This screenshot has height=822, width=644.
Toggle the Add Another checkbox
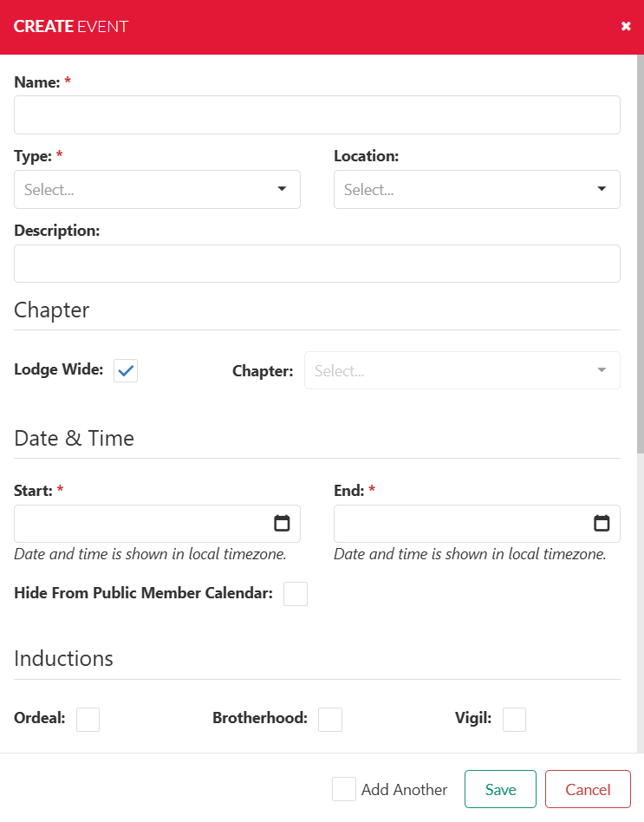pyautogui.click(x=344, y=789)
